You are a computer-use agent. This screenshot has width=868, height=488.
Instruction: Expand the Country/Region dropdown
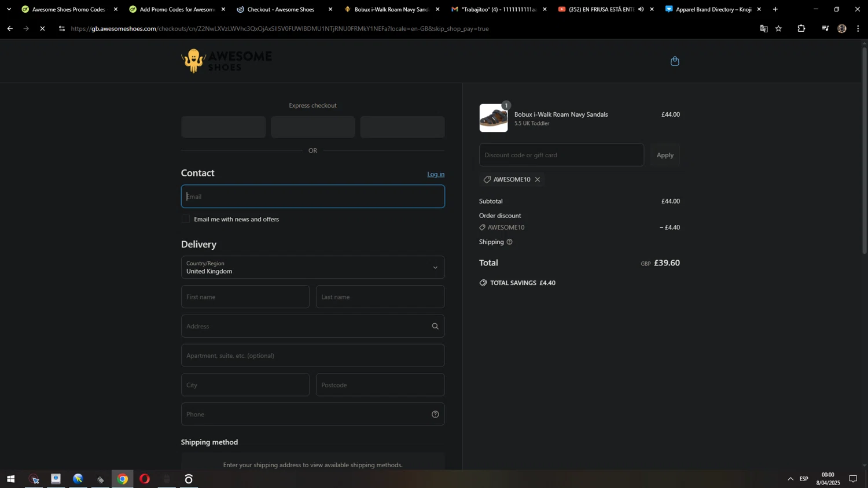point(313,268)
